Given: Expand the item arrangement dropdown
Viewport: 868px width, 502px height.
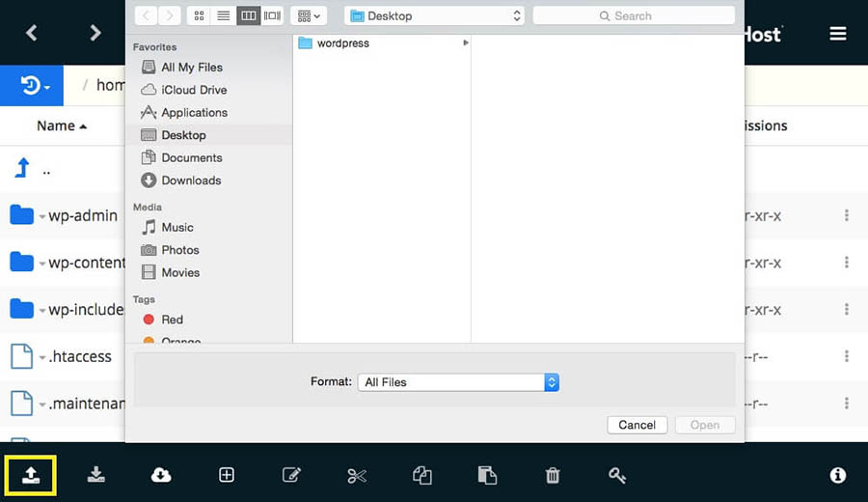Looking at the screenshot, I should pyautogui.click(x=309, y=15).
